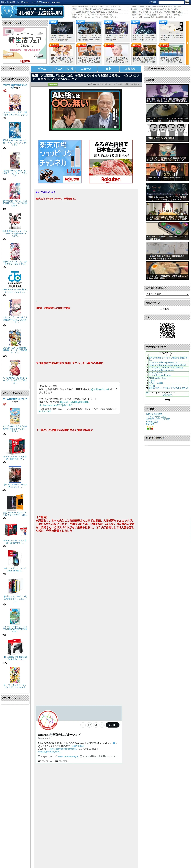Viewport: 191px width, 868px height.
Task: Click the フォロー button on Lamron profile
Action: pyautogui.click(x=113, y=725)
